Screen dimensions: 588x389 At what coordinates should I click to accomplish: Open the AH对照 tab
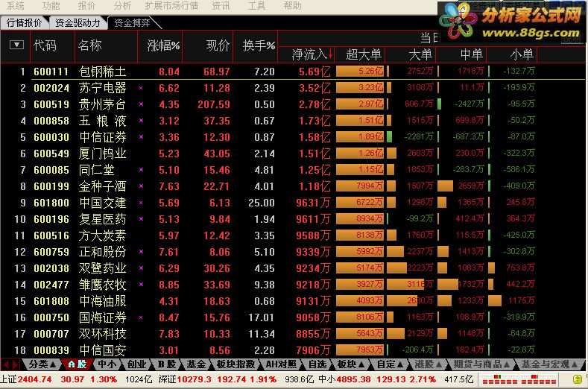(x=281, y=364)
